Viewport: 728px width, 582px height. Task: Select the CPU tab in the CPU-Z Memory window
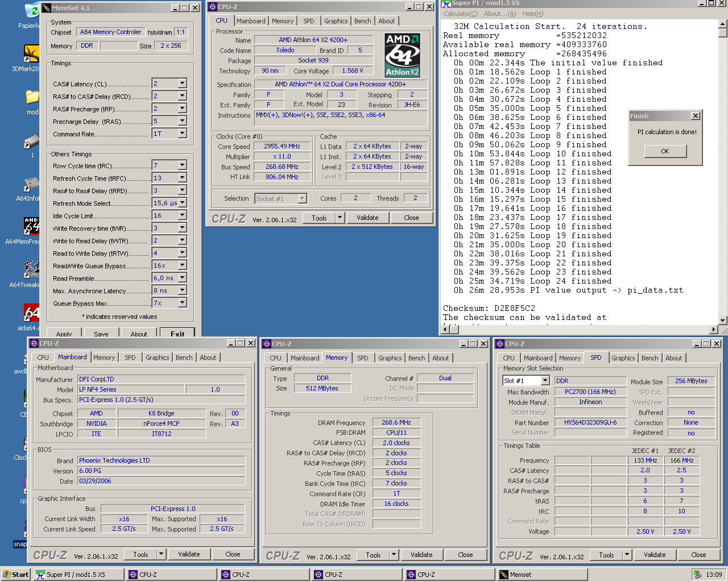coord(275,358)
